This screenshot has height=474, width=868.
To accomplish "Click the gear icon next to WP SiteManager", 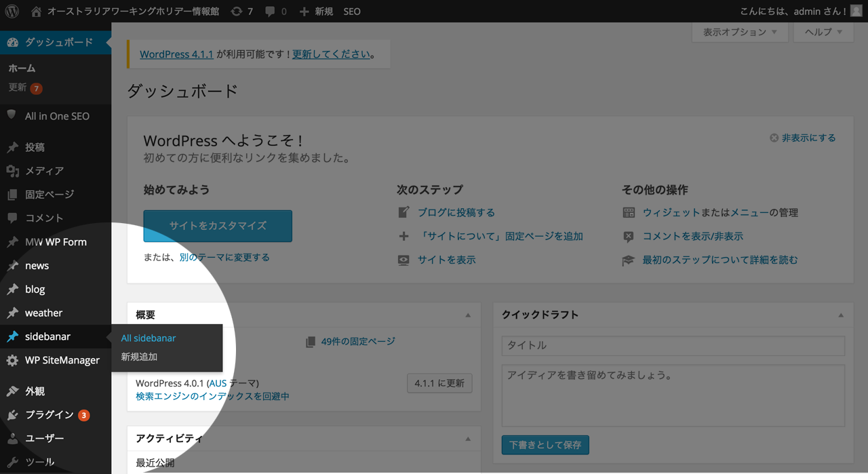I will tap(12, 361).
